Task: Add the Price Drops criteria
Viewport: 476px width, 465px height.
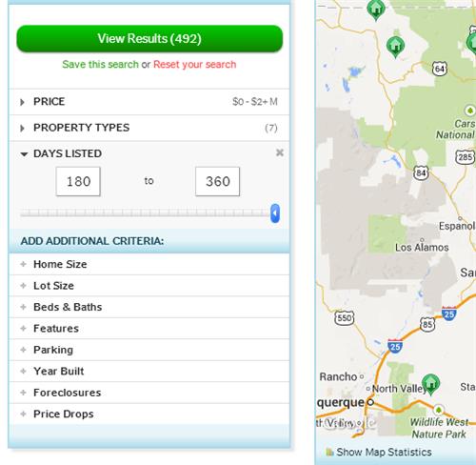Action: (149, 414)
